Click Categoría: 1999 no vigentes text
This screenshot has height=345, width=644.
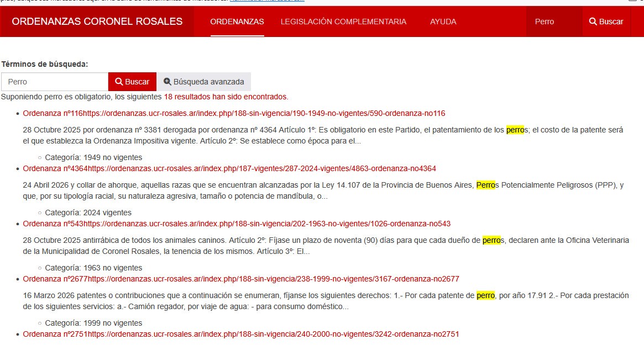(x=93, y=323)
